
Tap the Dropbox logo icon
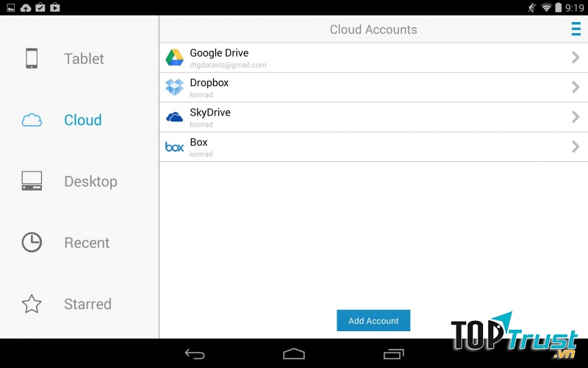(174, 88)
